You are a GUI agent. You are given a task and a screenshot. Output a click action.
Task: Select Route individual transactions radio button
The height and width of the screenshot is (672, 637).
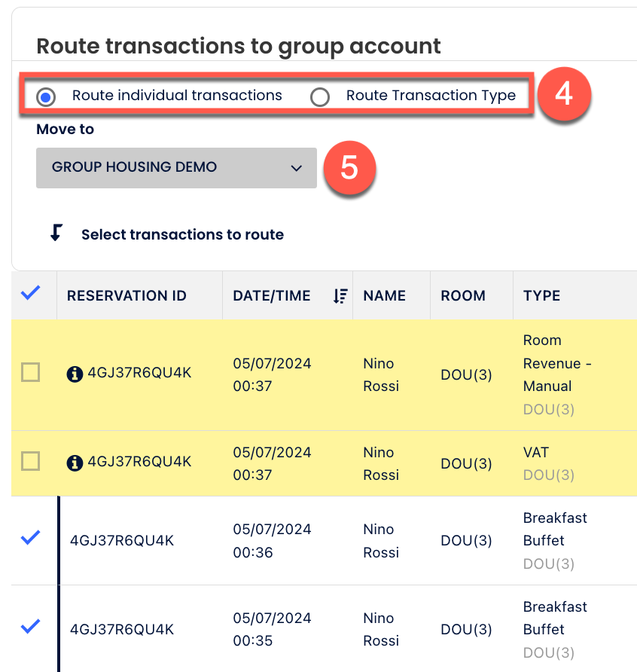click(x=47, y=96)
